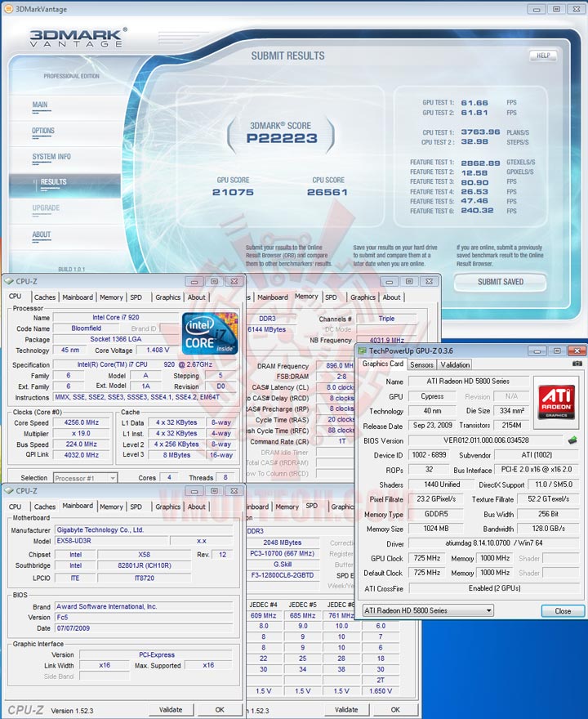Click FEATURE TEST 6 value 240.32
The image size is (588, 719).
(x=477, y=211)
